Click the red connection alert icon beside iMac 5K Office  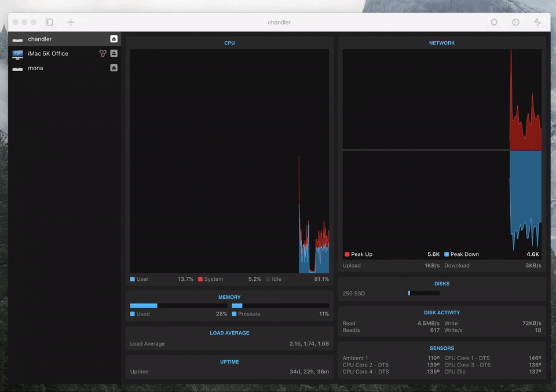tap(103, 53)
